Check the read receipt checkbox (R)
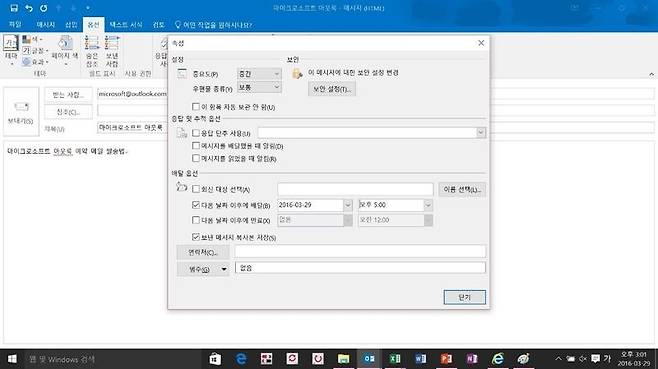This screenshot has width=658, height=369. [196, 158]
